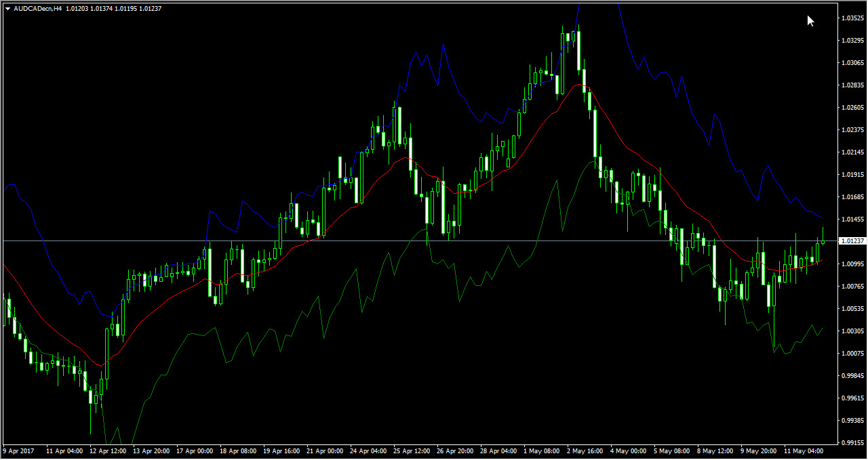Click the 25 Apr 12:00 time label

click(412, 451)
